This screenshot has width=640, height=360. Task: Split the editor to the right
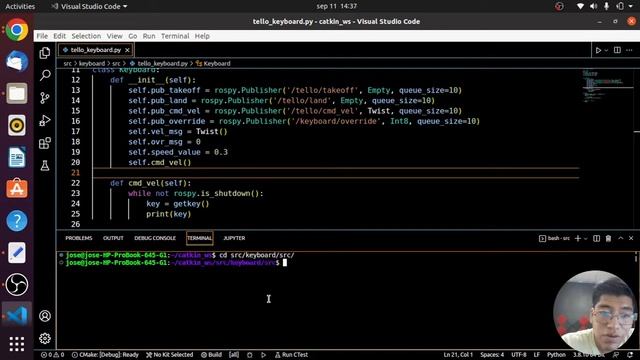(x=617, y=50)
